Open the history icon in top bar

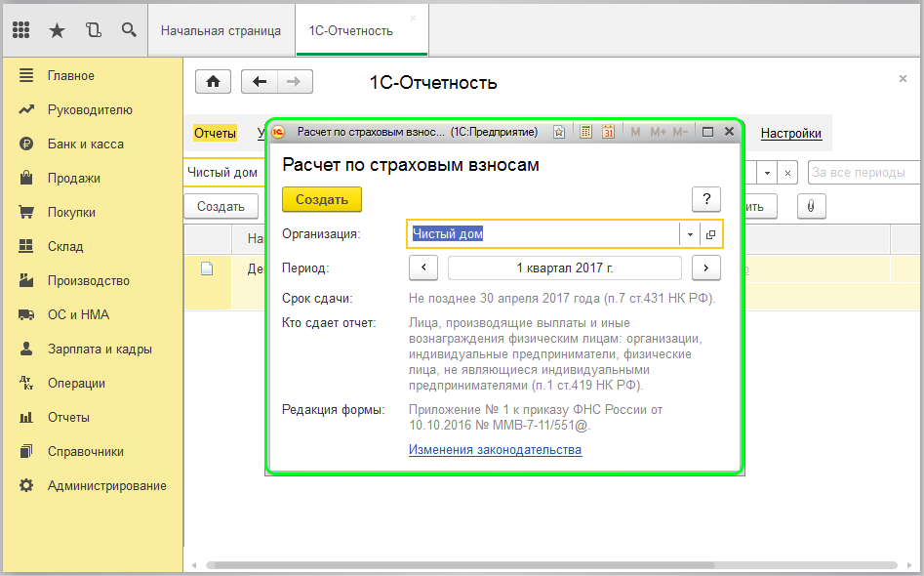(93, 30)
